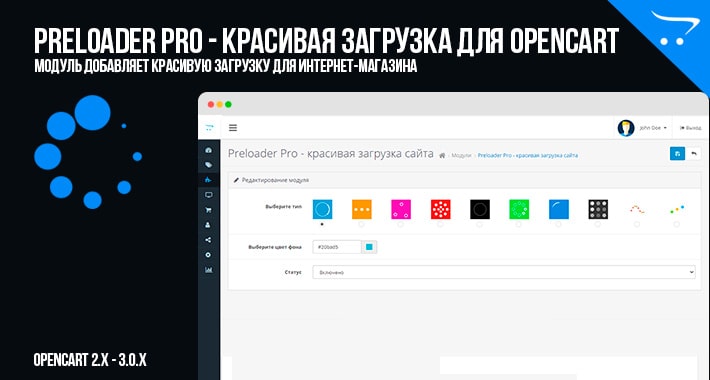Click Preloader Pro breadcrumb link
This screenshot has width=710, height=380.
pyautogui.click(x=528, y=155)
